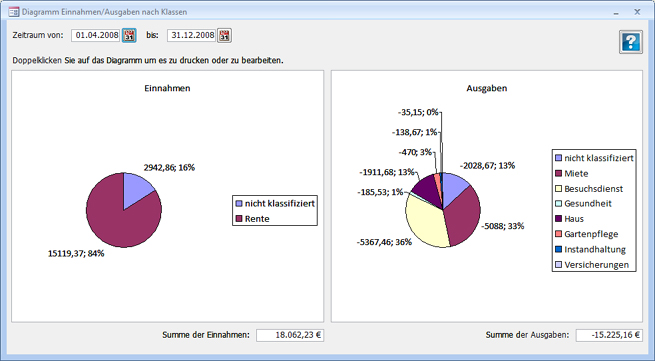Screen dimensions: 655x361
Task: Open the calendar picker for end date
Action: [x=224, y=36]
